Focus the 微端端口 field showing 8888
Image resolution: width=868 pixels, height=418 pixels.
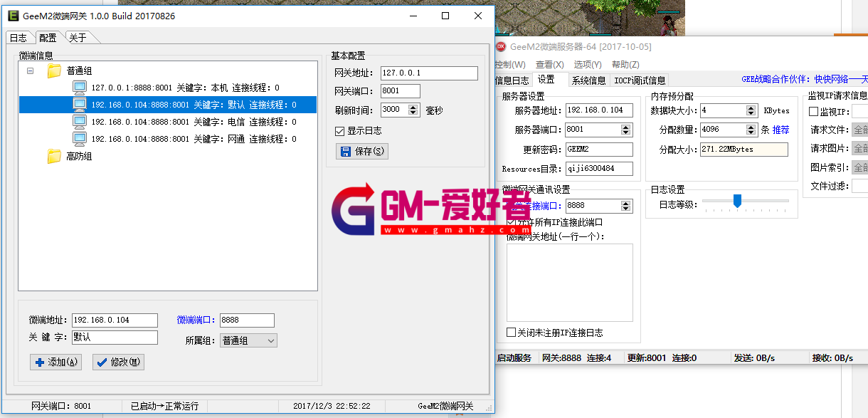coord(247,320)
